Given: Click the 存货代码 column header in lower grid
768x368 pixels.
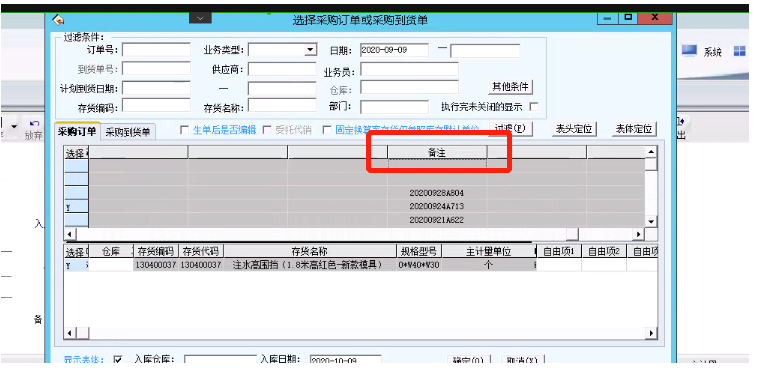Looking at the screenshot, I should click(x=201, y=252).
